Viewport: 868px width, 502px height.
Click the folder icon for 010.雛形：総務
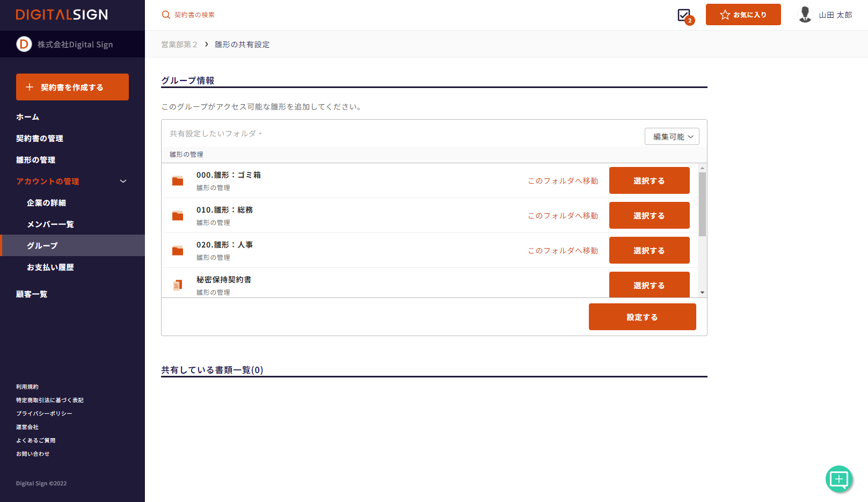click(178, 216)
